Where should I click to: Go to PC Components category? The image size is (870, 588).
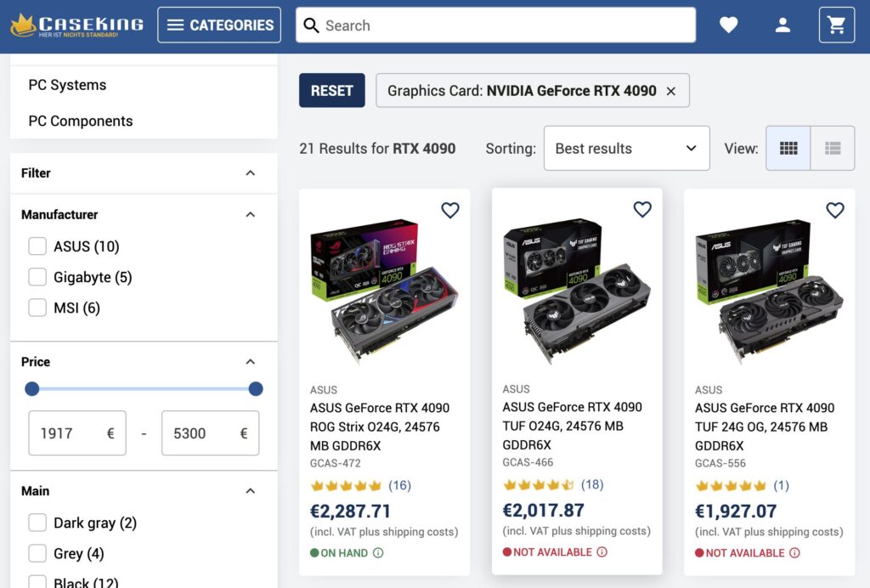pos(81,121)
